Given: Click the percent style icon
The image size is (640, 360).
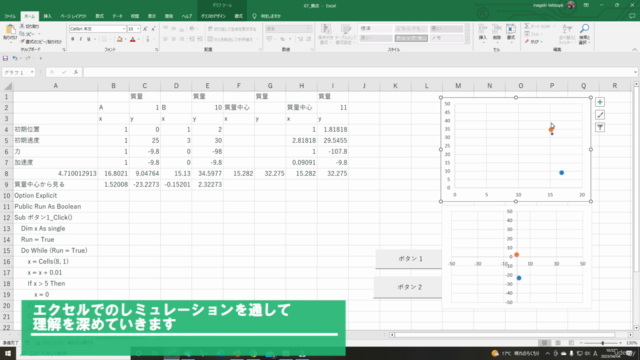Looking at the screenshot, I should point(282,39).
